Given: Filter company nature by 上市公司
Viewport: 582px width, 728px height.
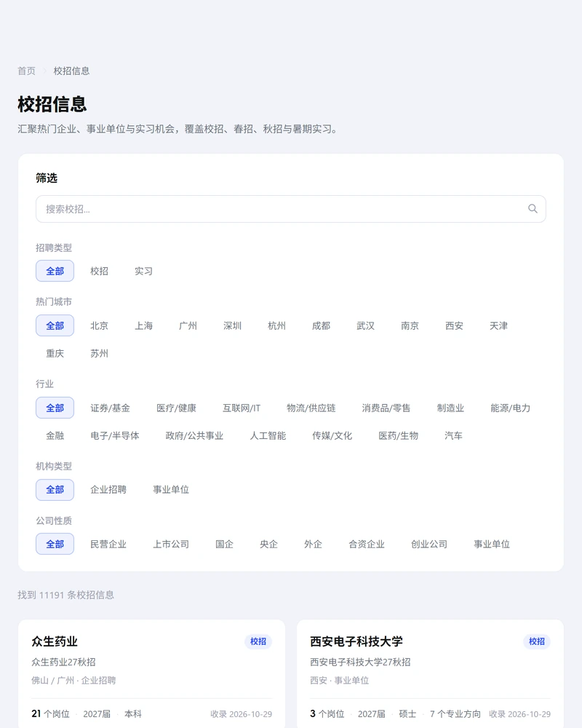Looking at the screenshot, I should (x=171, y=544).
